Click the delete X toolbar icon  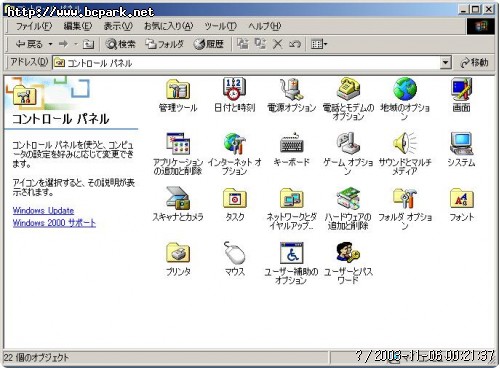[277, 44]
